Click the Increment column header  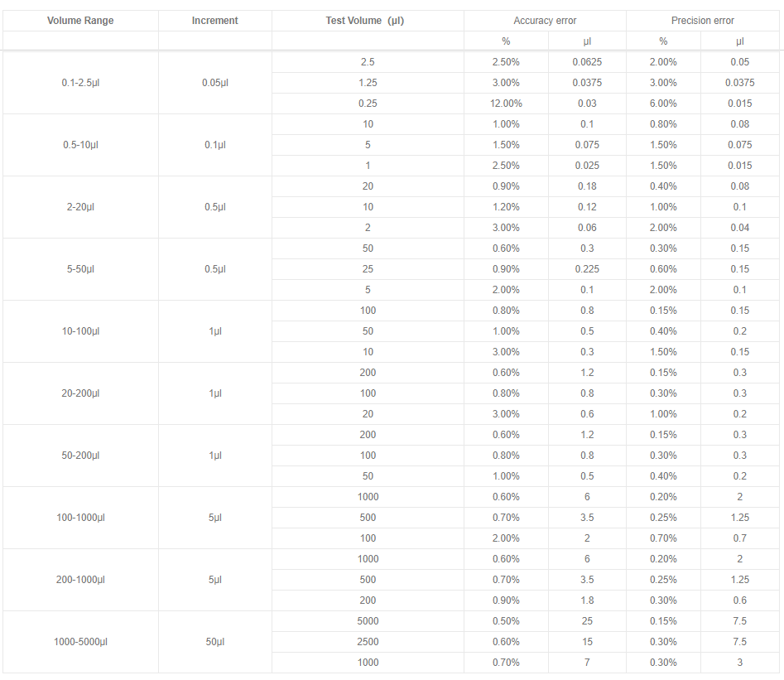[x=215, y=21]
